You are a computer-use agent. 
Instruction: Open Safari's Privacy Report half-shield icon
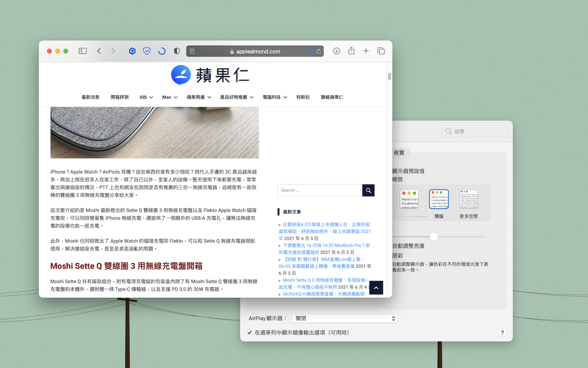[177, 51]
